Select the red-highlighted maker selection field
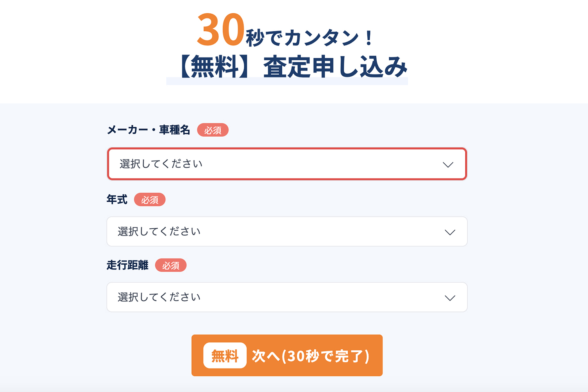The image size is (588, 392). point(287,164)
